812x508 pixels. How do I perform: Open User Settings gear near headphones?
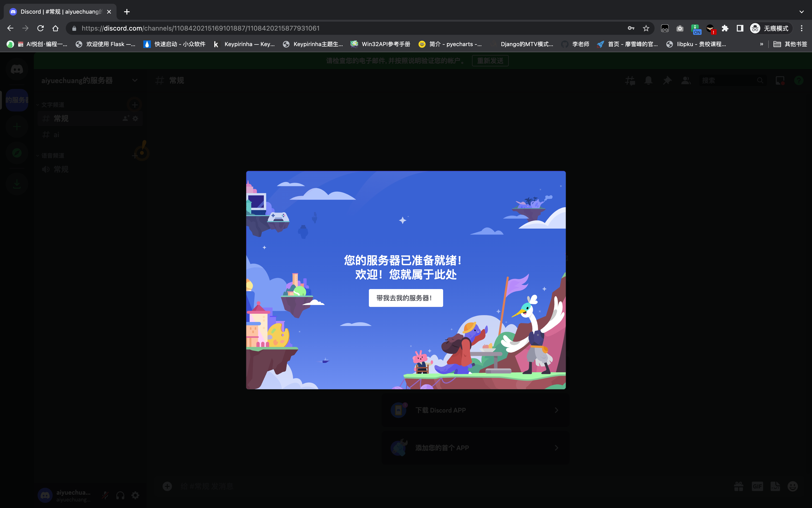pyautogui.click(x=135, y=495)
